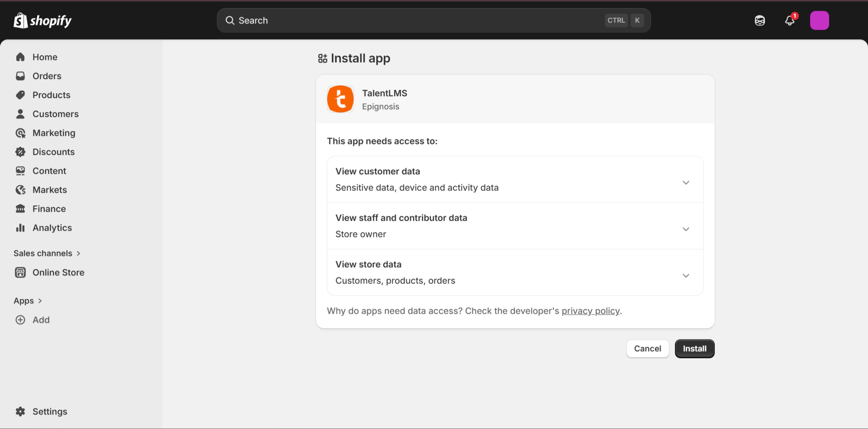Open Discounts section
Screen dimensions: 868x429
[54, 152]
